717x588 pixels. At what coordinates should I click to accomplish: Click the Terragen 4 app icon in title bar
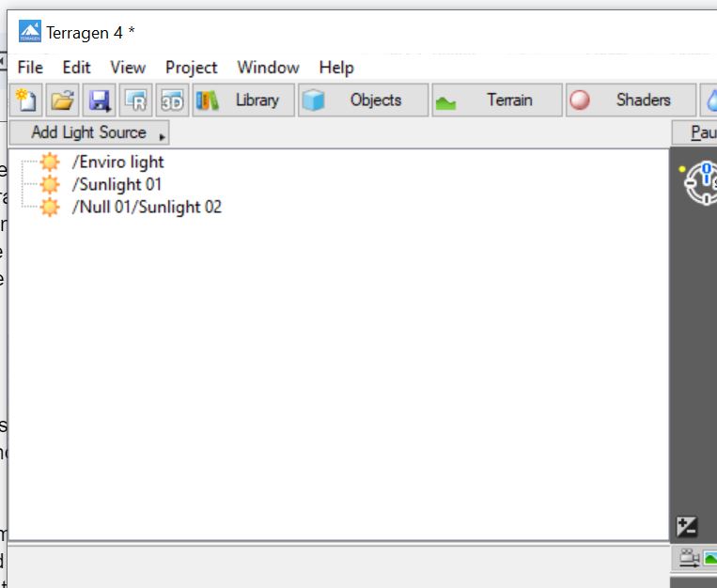tap(30, 32)
